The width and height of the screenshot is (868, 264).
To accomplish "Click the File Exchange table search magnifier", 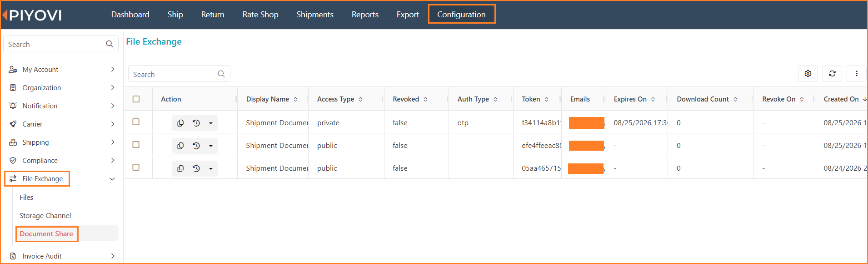I will pos(221,74).
